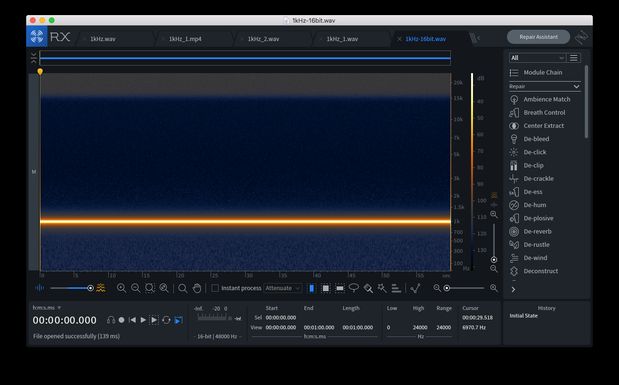Screen dimensions: 619x385
Task: Open the De-crackle module
Action: coord(532,178)
